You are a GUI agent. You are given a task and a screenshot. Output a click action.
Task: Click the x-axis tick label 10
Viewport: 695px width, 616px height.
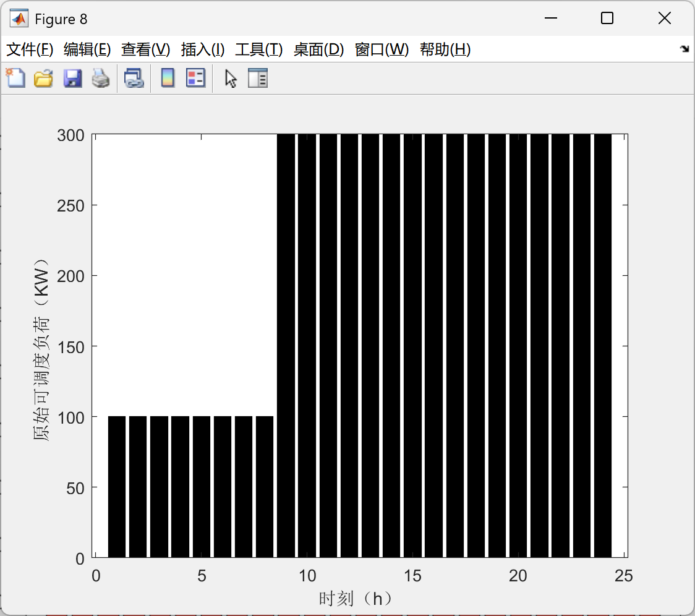tap(307, 576)
